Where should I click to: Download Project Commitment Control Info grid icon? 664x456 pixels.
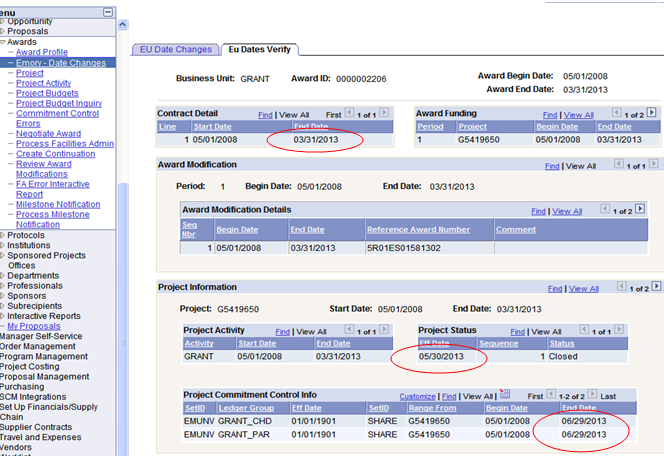tap(504, 394)
